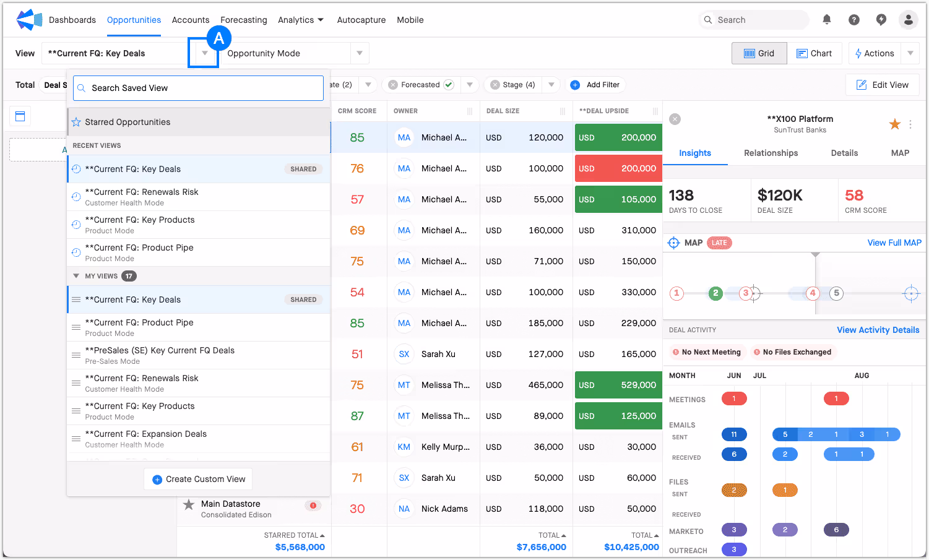Click the Actions button
This screenshot has height=560, width=929.
click(875, 53)
